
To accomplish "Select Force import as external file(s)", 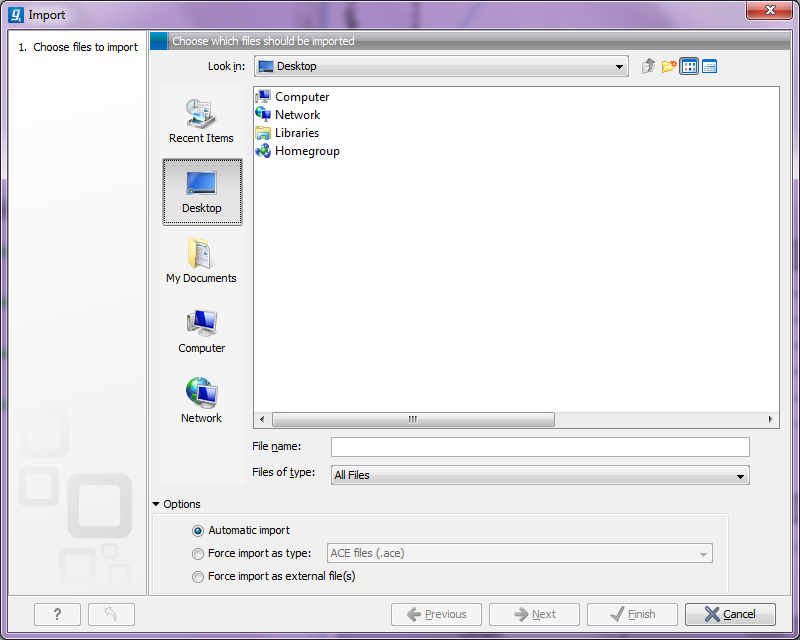I will click(x=198, y=577).
